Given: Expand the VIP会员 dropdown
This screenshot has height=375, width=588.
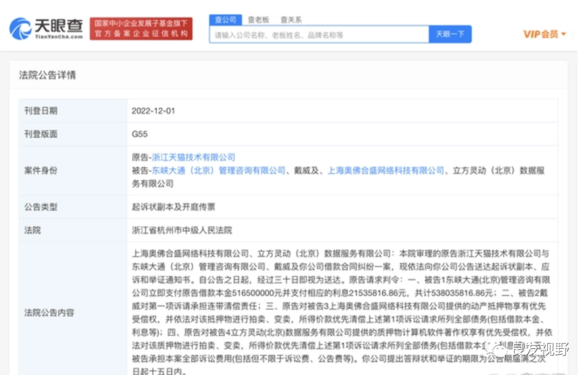Looking at the screenshot, I should point(544,34).
